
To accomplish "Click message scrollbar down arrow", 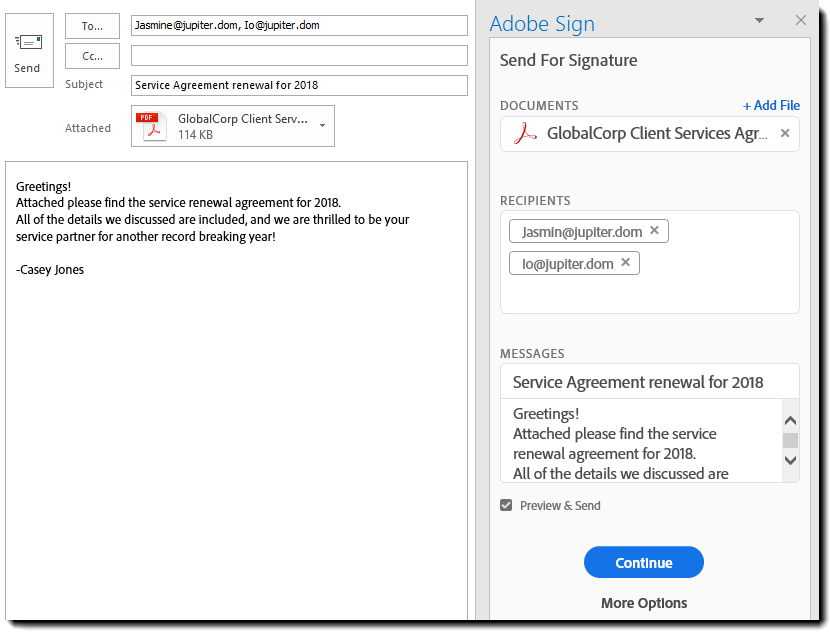I will pos(790,460).
